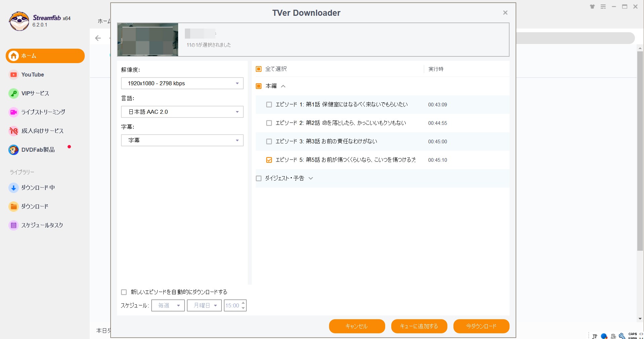Click キューに追加する button
The width and height of the screenshot is (644, 339).
pos(419,326)
